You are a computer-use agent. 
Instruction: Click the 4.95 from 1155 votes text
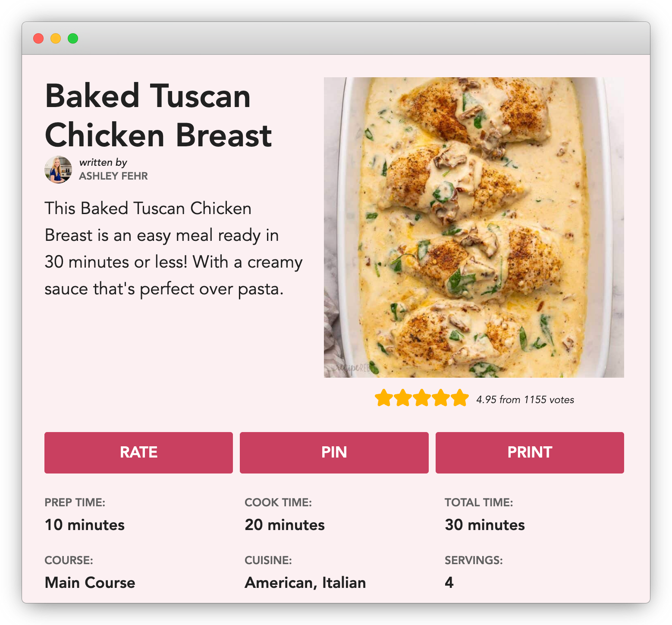point(525,400)
